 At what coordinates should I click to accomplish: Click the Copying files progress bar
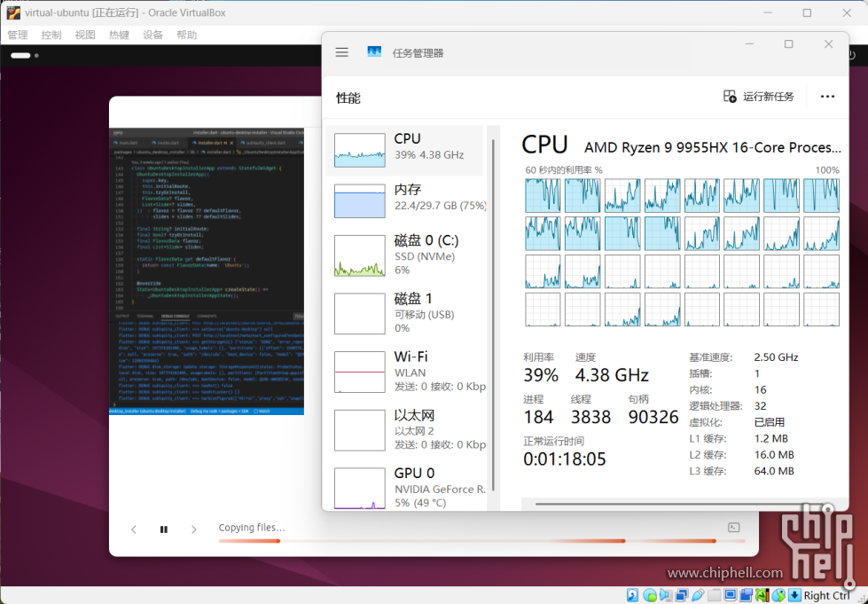tap(481, 541)
